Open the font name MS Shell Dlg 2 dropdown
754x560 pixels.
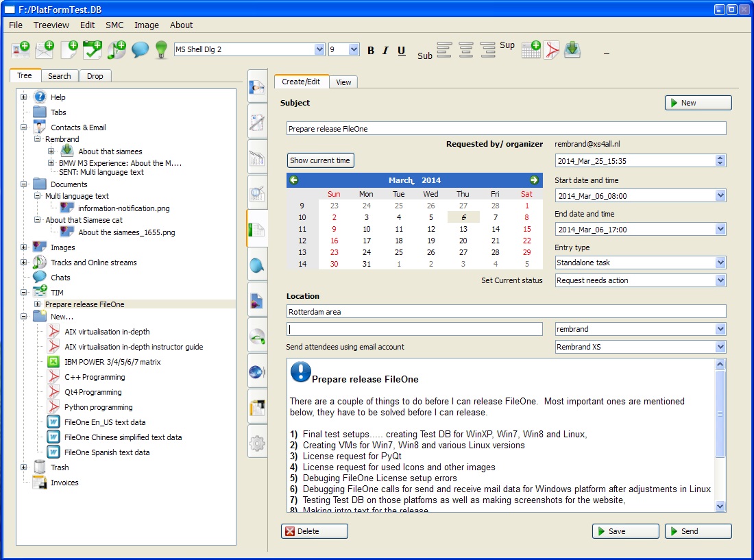tap(319, 49)
